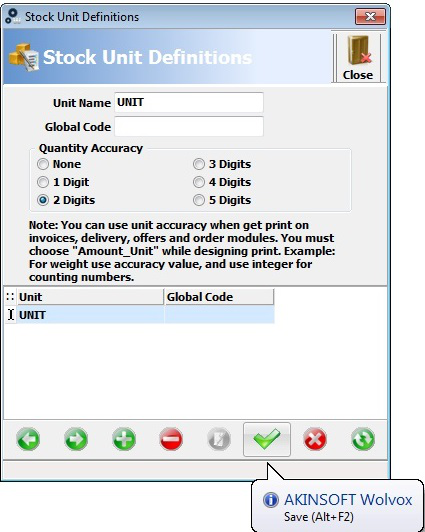
Task: Set accuracy to 4 Digits
Action: point(199,182)
